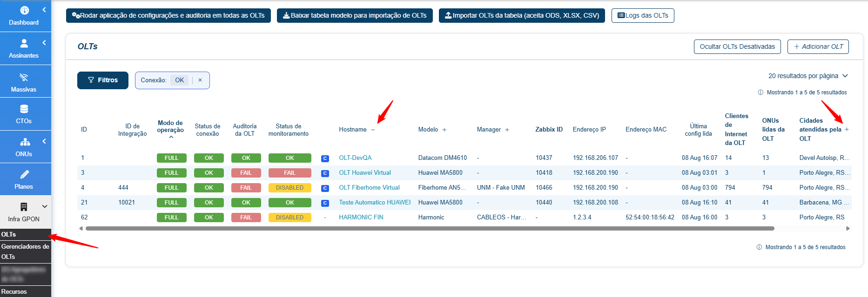Click the blue C badge beside OLT-DevQA
The width and height of the screenshot is (868, 297).
coord(325,158)
